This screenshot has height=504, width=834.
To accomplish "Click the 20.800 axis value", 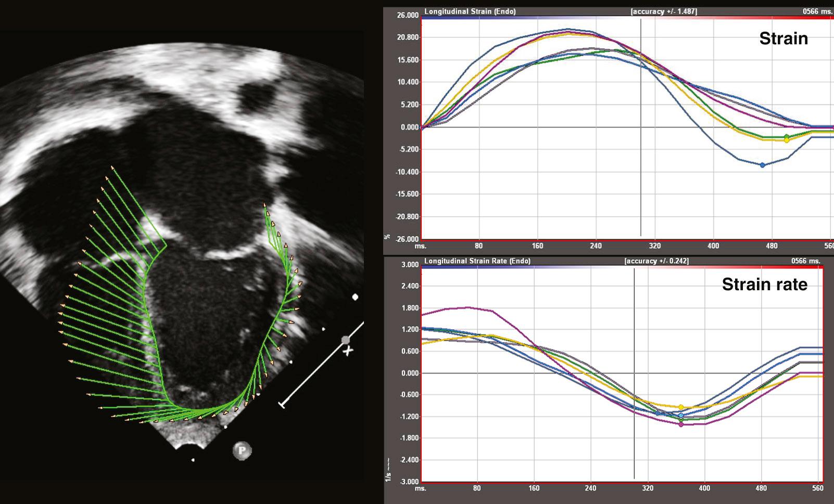I will (408, 37).
